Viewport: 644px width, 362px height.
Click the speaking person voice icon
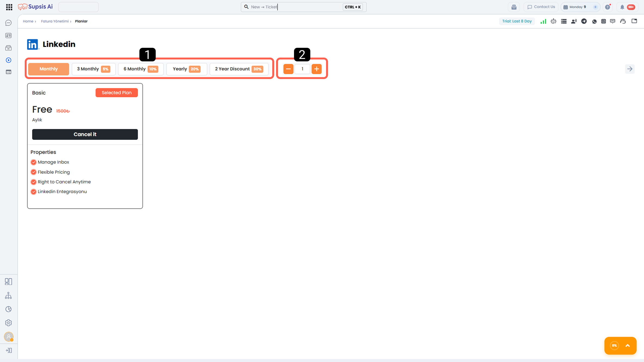coord(574,21)
